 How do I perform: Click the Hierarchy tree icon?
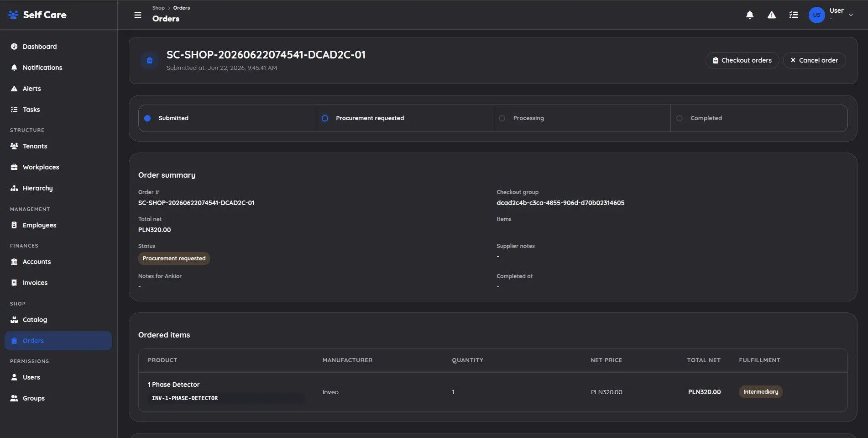14,188
